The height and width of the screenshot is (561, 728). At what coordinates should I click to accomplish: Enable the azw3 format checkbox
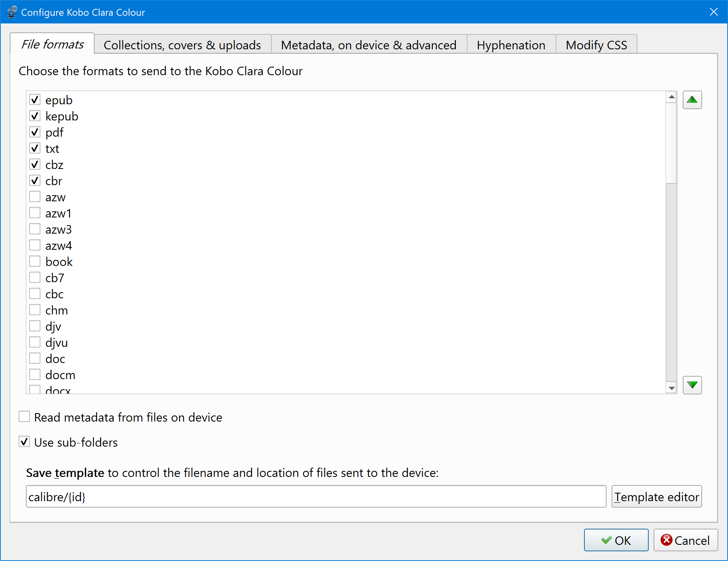tap(35, 229)
